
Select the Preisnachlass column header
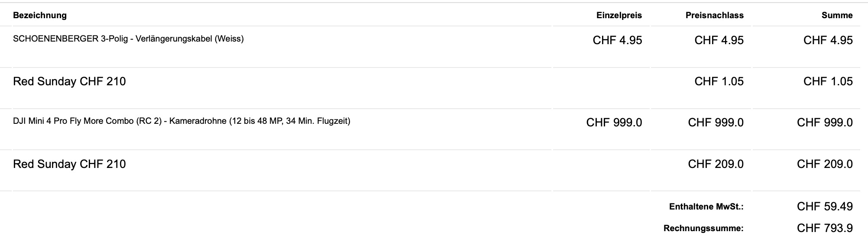point(714,16)
